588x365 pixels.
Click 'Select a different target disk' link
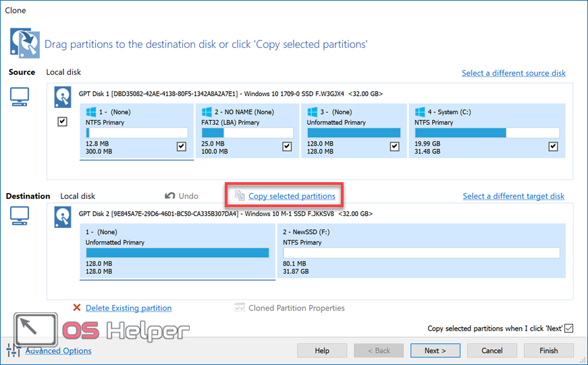point(513,196)
